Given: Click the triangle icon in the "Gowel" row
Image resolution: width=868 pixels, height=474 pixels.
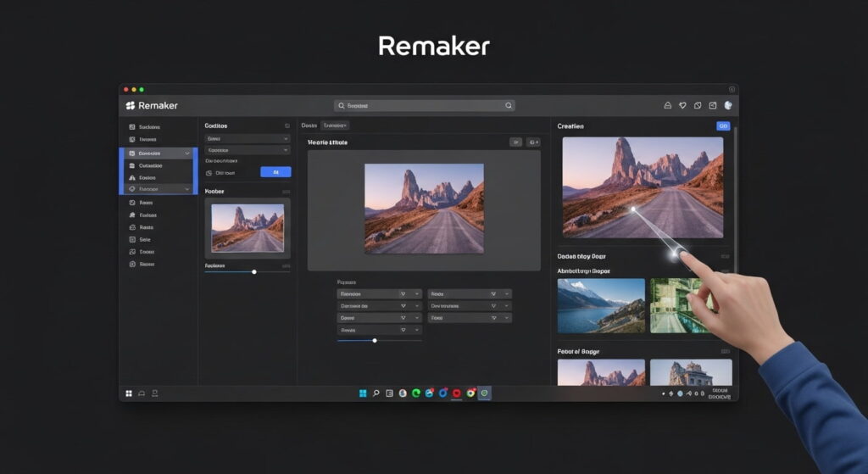Looking at the screenshot, I should coord(403,318).
